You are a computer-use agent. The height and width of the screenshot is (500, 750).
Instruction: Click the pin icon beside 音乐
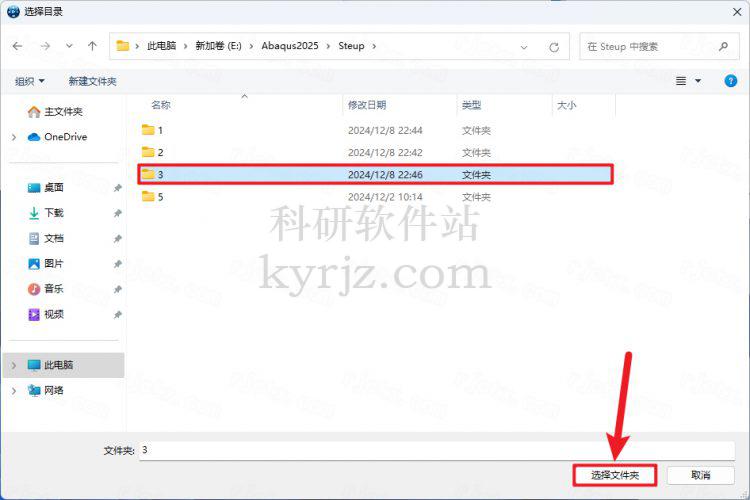(118, 289)
